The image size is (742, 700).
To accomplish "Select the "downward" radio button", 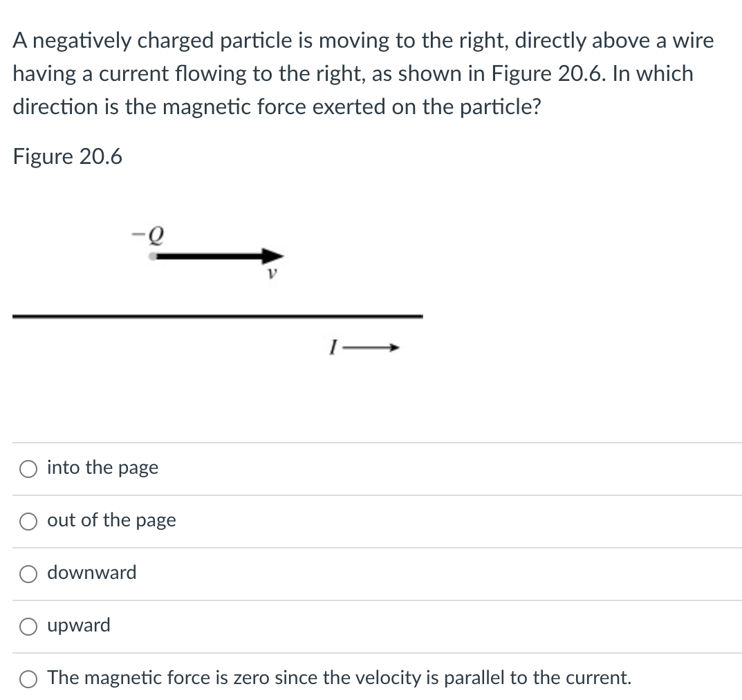I will click(28, 573).
